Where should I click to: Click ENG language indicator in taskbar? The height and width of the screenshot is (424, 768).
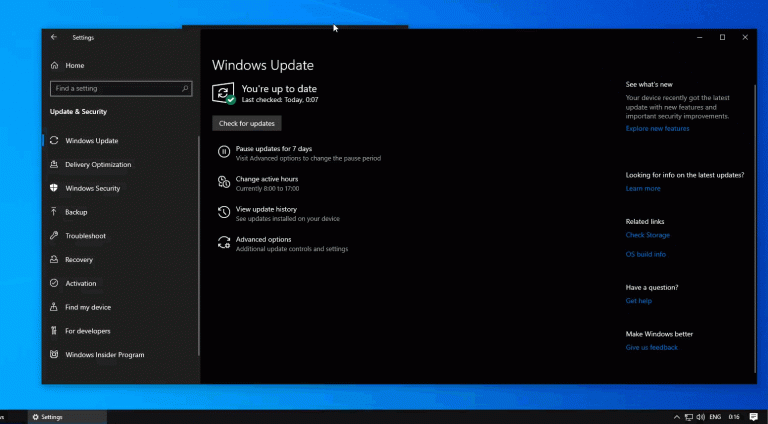(x=715, y=417)
